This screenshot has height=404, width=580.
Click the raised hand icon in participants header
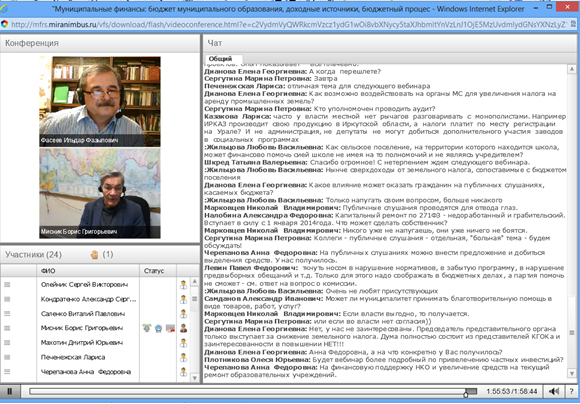point(94,255)
